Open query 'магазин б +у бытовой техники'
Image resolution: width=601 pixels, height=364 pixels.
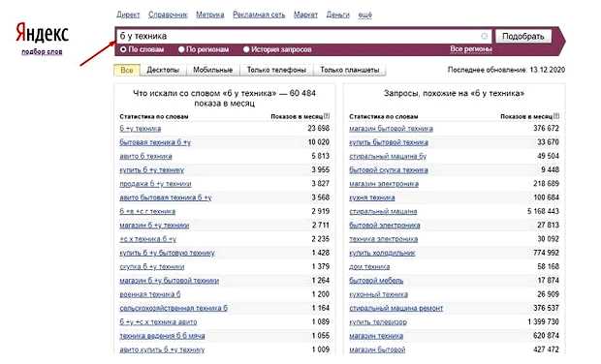[x=170, y=281]
